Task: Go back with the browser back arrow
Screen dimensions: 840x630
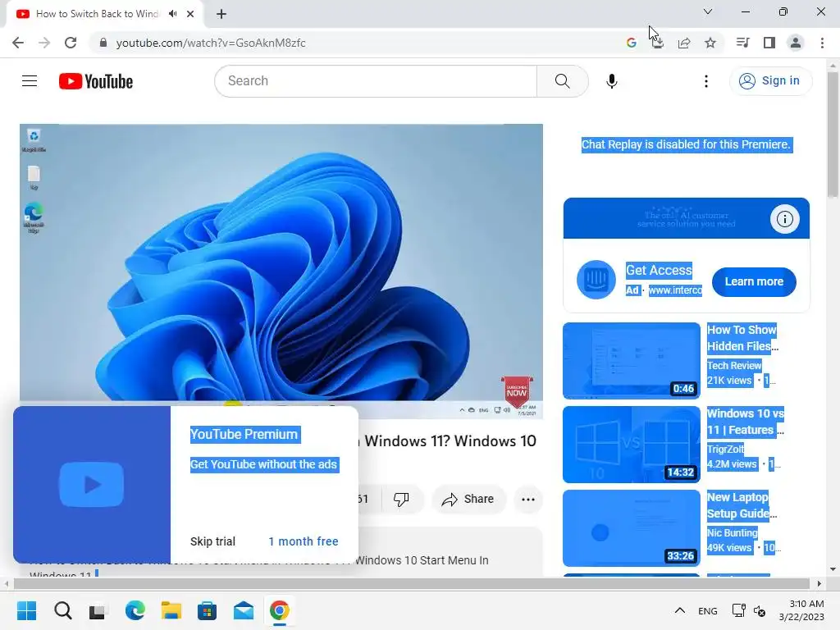Action: click(18, 43)
